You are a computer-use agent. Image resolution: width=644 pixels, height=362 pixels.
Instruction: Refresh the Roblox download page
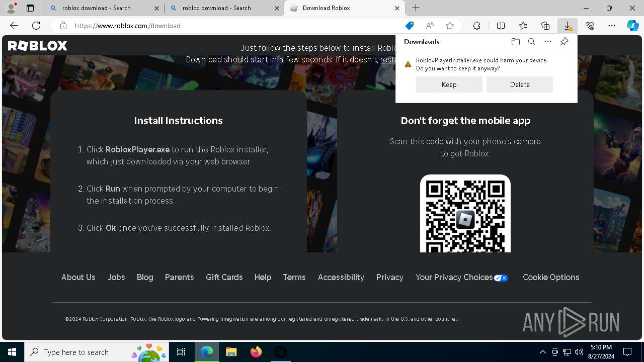tap(36, 26)
